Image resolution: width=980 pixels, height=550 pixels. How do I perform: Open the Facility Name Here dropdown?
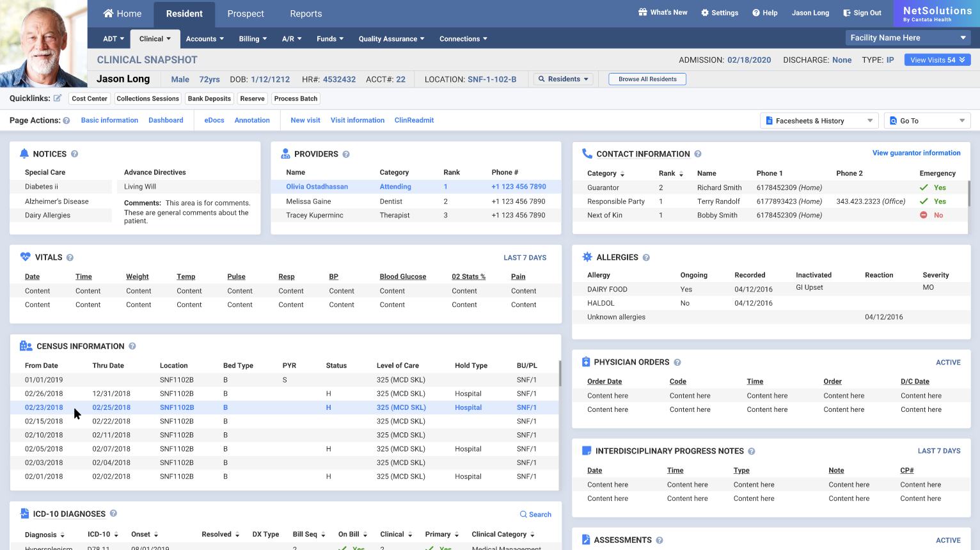click(x=907, y=37)
